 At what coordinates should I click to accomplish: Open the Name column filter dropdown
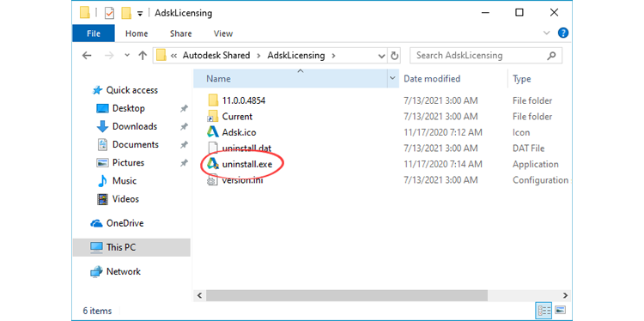coord(392,78)
